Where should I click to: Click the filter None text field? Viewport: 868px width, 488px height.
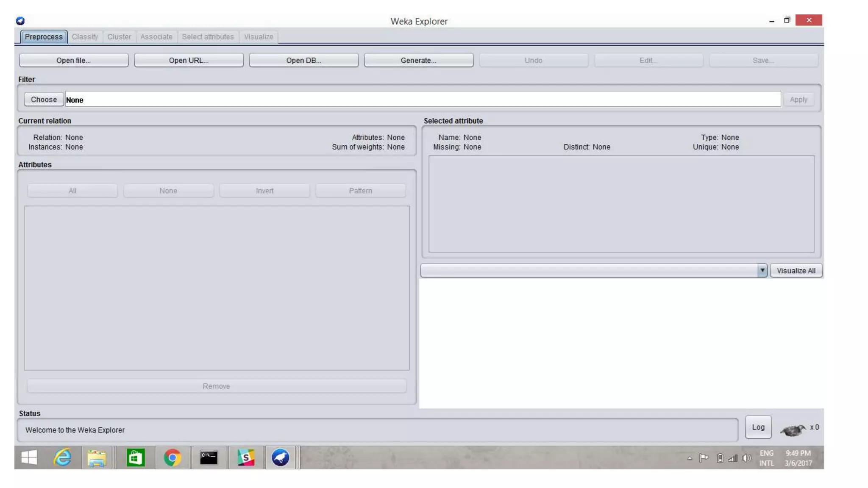[423, 99]
